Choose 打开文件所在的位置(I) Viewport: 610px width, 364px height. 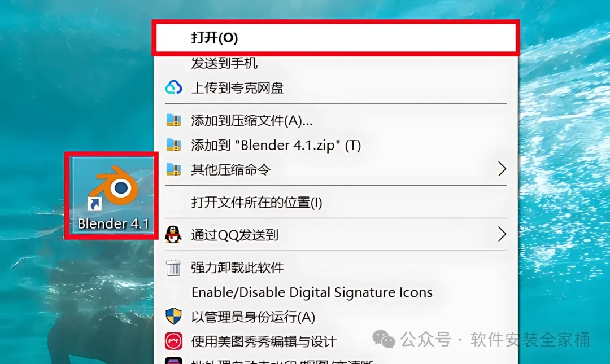click(335, 202)
